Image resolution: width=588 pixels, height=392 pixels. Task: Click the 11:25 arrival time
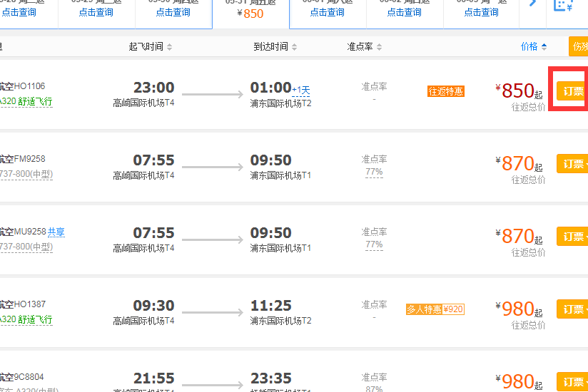coord(270,306)
